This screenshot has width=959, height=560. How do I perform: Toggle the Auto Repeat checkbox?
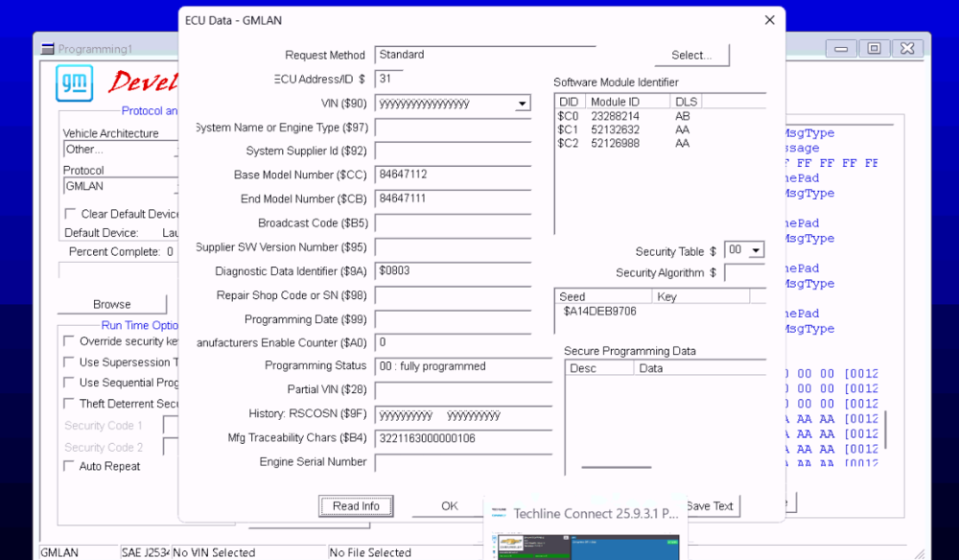point(69,466)
